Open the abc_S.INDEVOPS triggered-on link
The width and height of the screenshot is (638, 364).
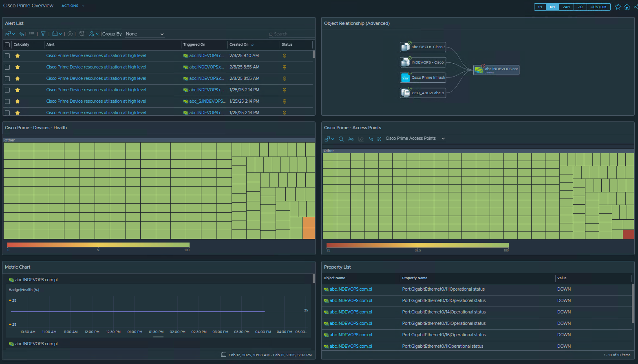point(207,101)
